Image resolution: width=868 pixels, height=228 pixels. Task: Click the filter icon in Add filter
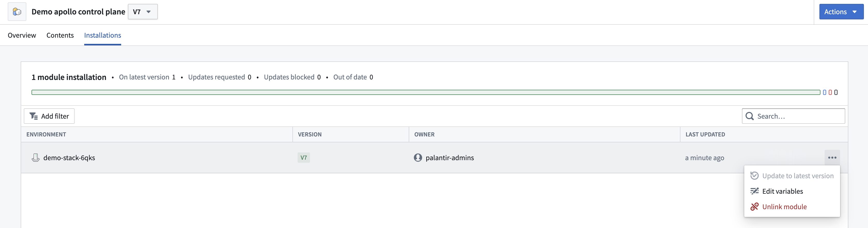[33, 116]
